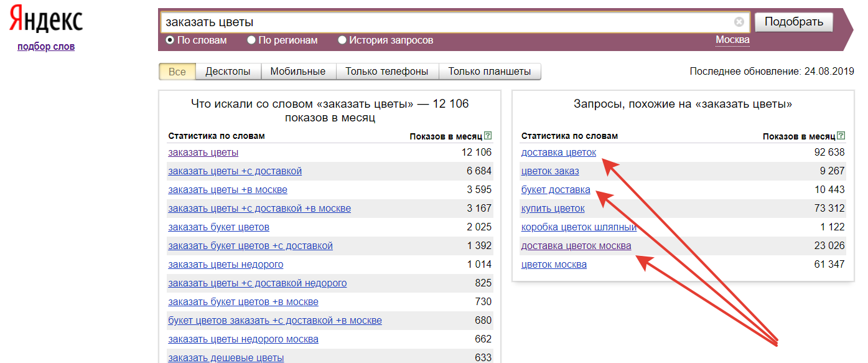Click help icon in left table header
This screenshot has width=868, height=363.
pos(488,136)
